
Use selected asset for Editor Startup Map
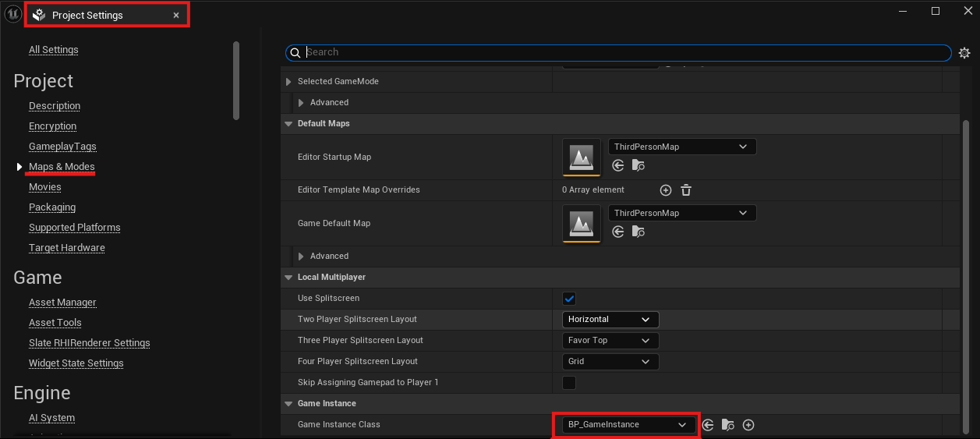pyautogui.click(x=617, y=165)
